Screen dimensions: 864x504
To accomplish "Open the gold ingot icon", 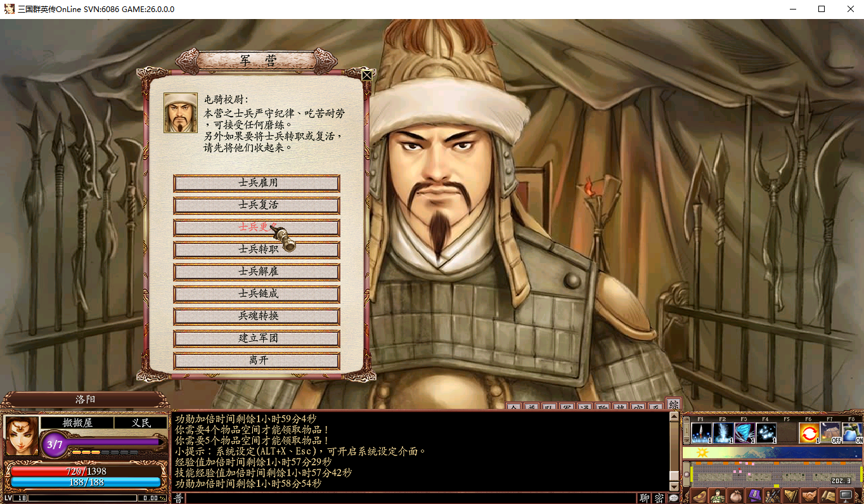I will point(699,496).
